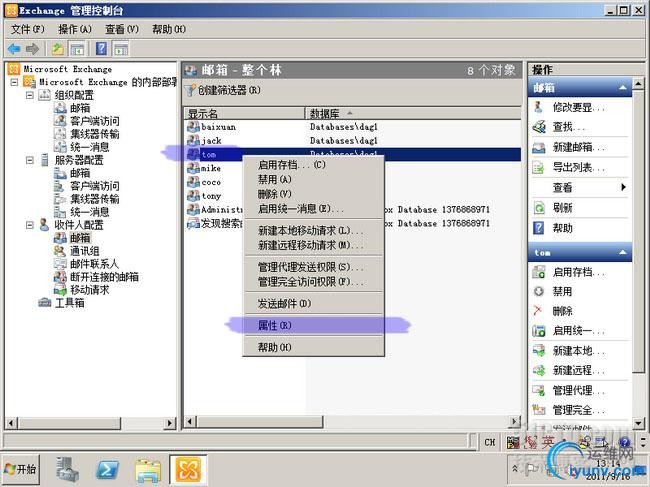Sort by 显示名 column header
This screenshot has height=487, width=650.
click(x=245, y=113)
